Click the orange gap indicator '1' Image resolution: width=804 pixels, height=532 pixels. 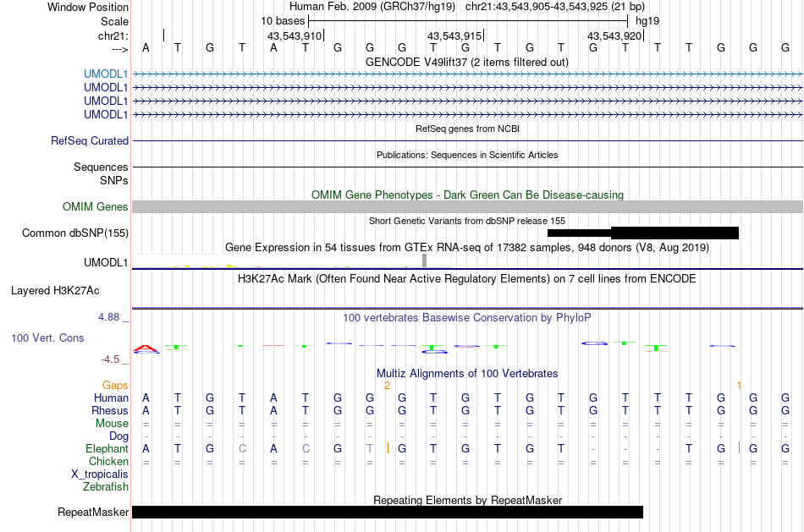point(739,385)
